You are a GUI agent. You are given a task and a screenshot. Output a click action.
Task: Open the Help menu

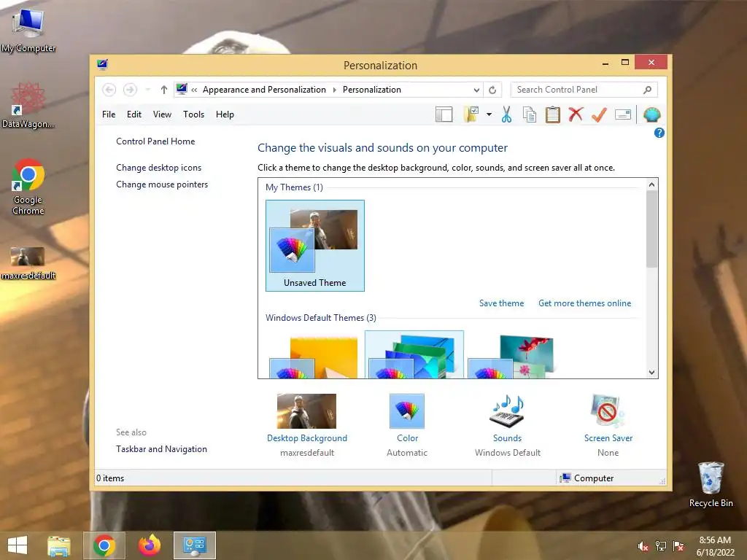225,114
